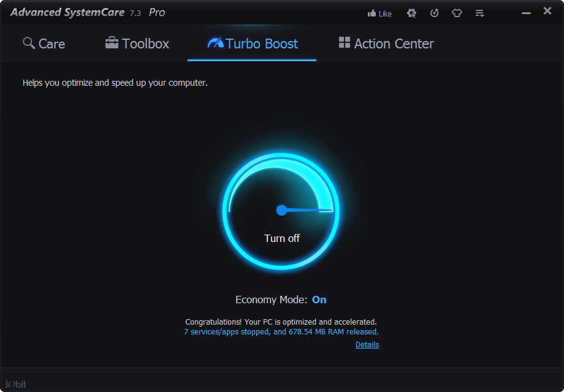Open the Action Center tab
The image size is (564, 392).
(386, 43)
